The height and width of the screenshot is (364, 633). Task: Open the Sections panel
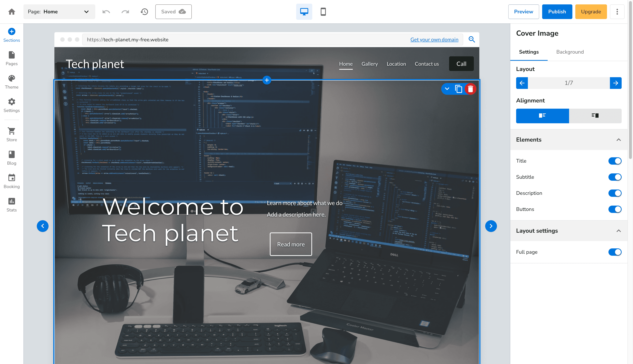click(x=12, y=35)
